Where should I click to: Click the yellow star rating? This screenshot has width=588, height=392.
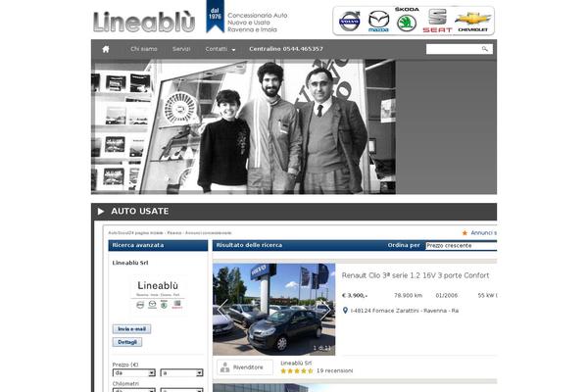pos(297,371)
